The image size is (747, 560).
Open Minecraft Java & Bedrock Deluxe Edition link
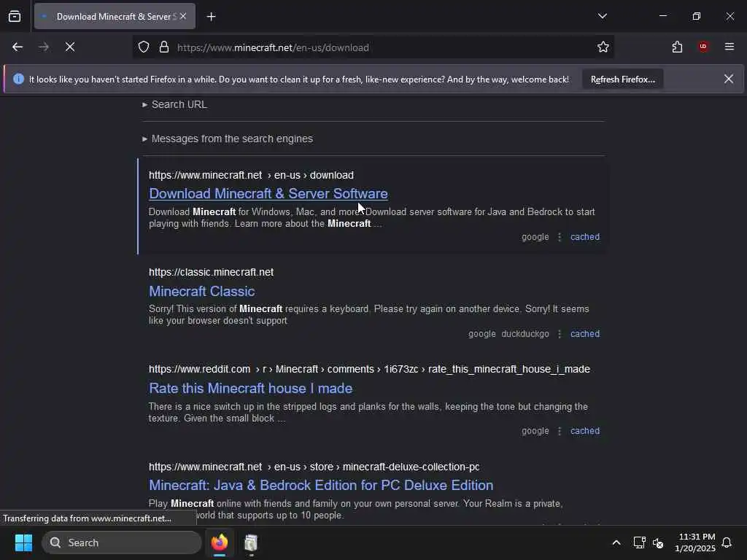coord(321,485)
